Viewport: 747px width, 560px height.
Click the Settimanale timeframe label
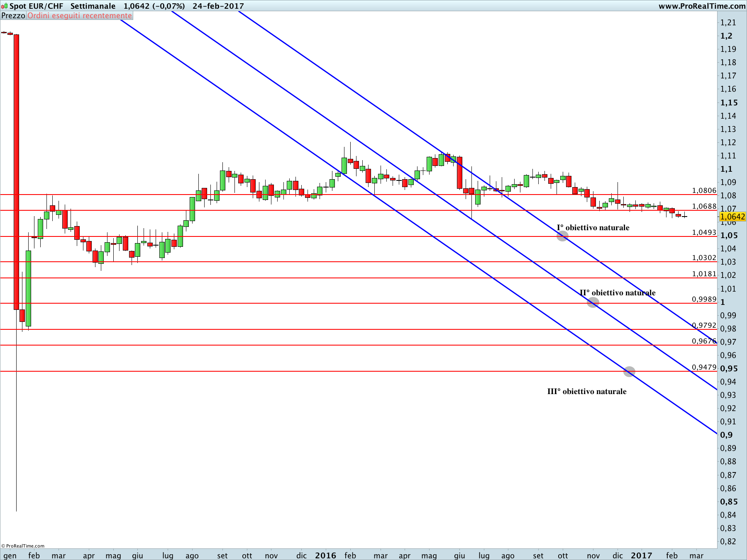[x=93, y=6]
